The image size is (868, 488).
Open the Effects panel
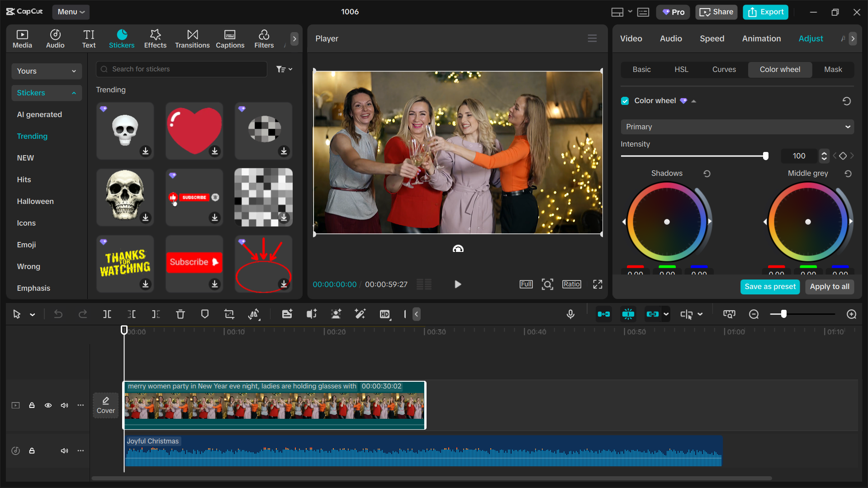155,39
